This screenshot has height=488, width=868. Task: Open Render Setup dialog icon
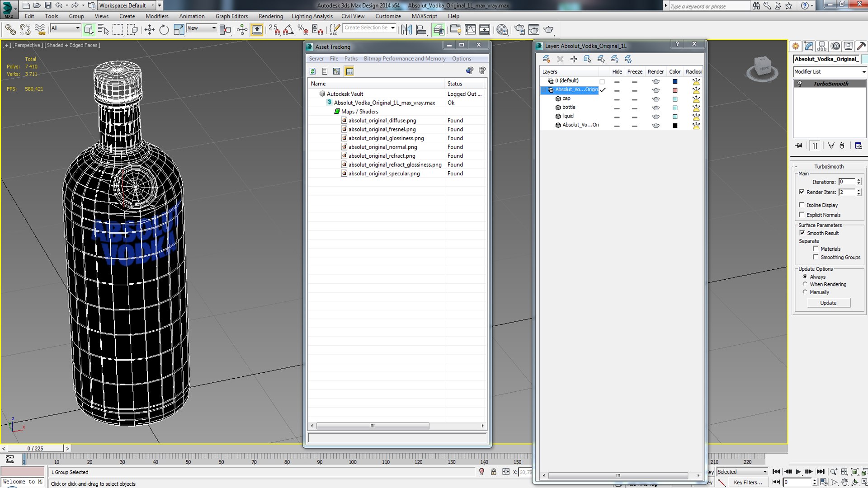pyautogui.click(x=519, y=30)
